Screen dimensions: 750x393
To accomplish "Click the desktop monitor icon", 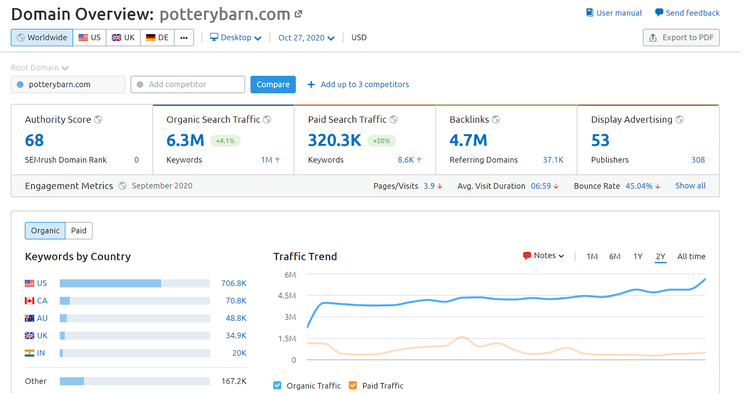I will [x=214, y=37].
